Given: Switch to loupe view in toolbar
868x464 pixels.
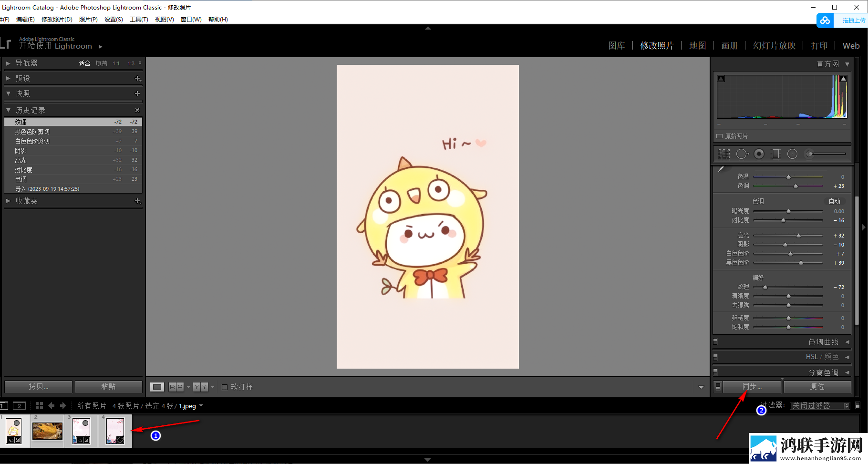Looking at the screenshot, I should 157,387.
